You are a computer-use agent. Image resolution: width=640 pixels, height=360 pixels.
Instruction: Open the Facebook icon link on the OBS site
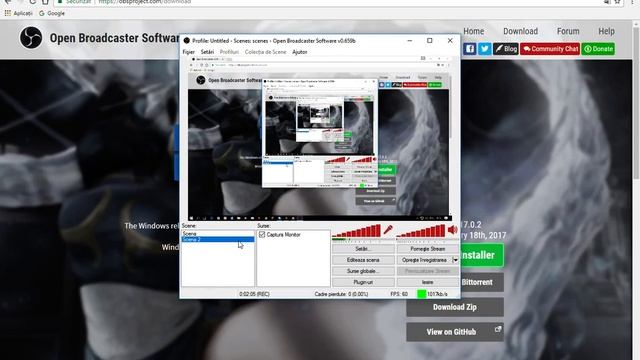[470, 49]
